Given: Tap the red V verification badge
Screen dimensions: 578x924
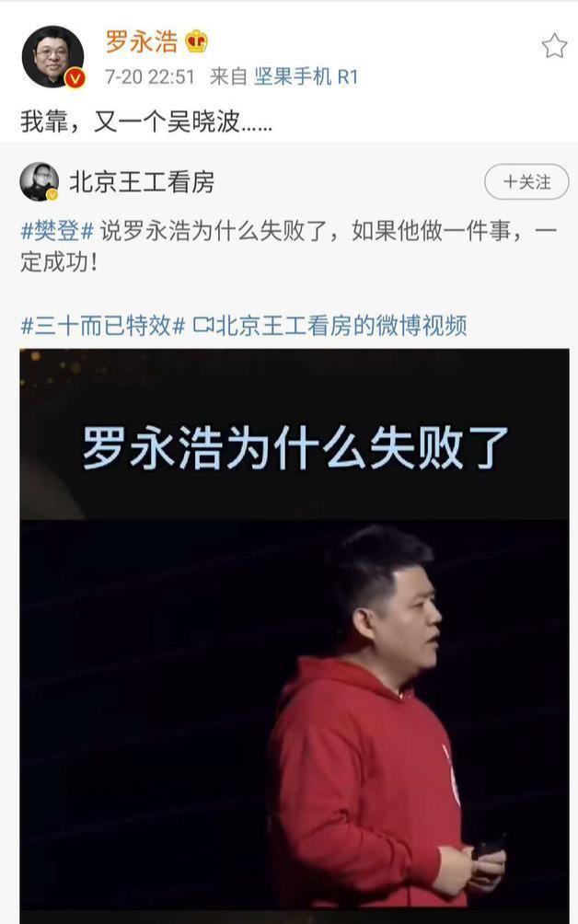Looking at the screenshot, I should coord(75,78).
